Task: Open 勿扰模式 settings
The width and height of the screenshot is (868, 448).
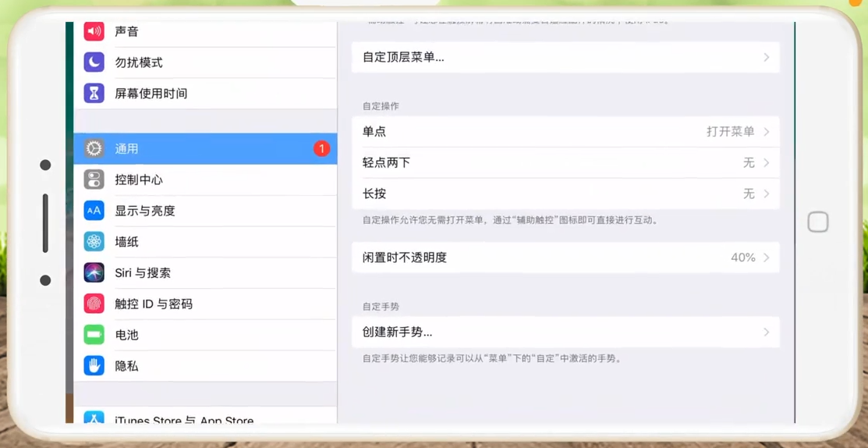Action: (205, 62)
